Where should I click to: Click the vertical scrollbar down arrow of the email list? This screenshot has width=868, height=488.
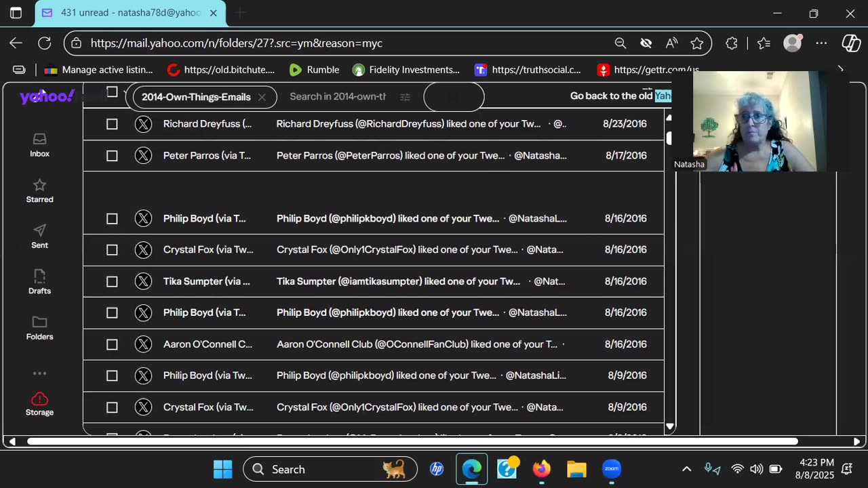pyautogui.click(x=670, y=426)
